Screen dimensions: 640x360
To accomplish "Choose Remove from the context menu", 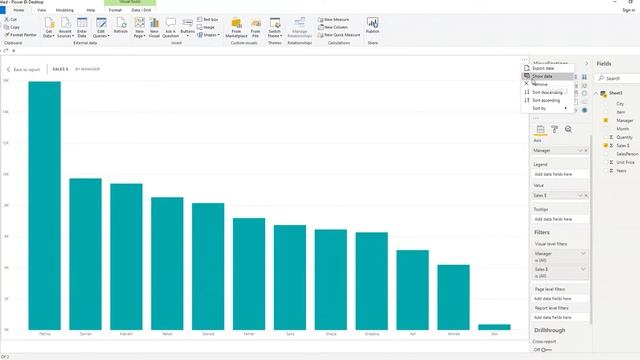I will point(547,84).
